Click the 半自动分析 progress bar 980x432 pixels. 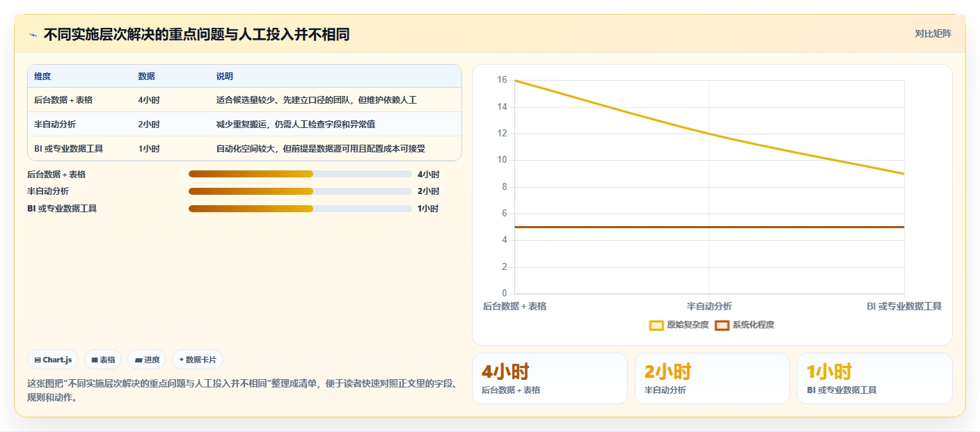[x=300, y=191]
